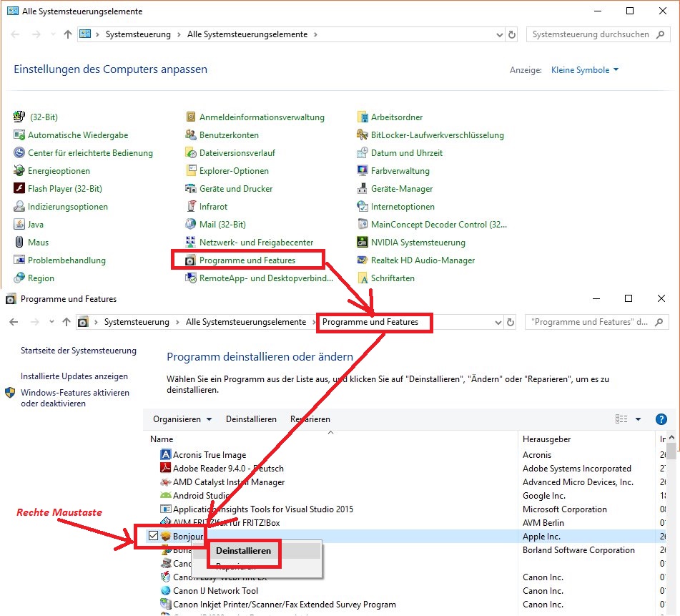
Task: Open Mail (32-Bit) icon
Action: click(191, 224)
